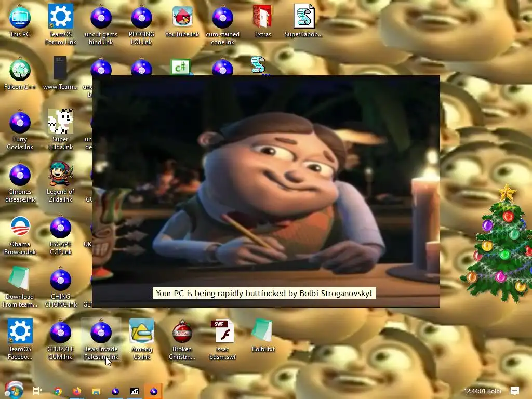Viewport: 532px width, 399px height.
Task: Open the Action Center notification icon
Action: tap(515, 391)
